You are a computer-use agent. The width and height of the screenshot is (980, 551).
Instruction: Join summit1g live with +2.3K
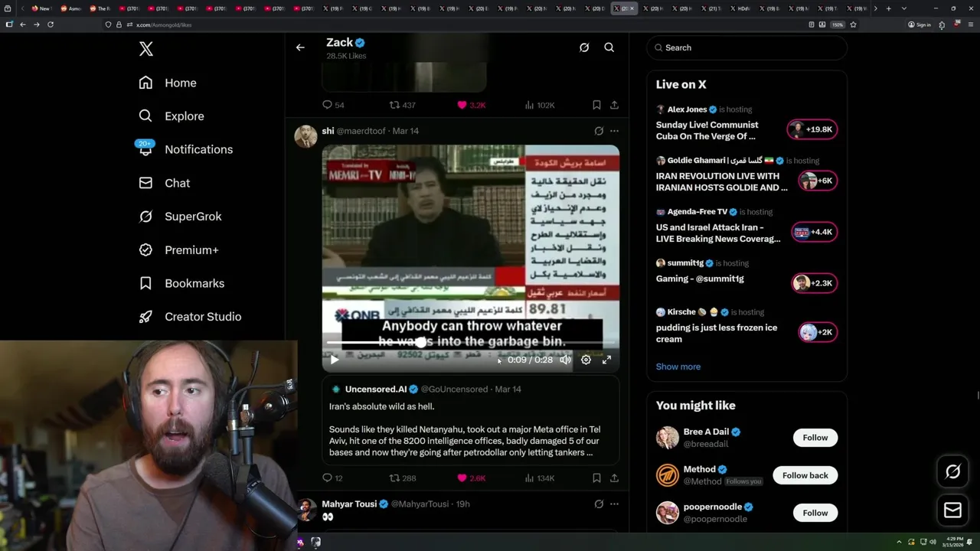(x=814, y=283)
